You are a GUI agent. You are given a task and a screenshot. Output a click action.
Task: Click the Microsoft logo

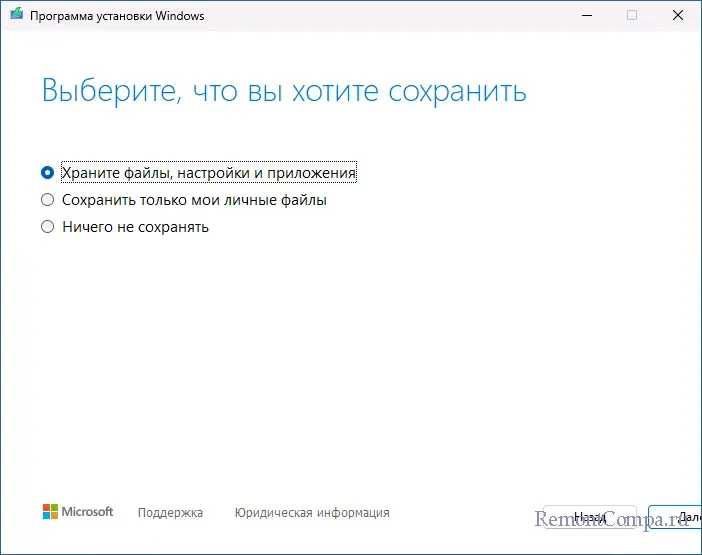pyautogui.click(x=78, y=512)
